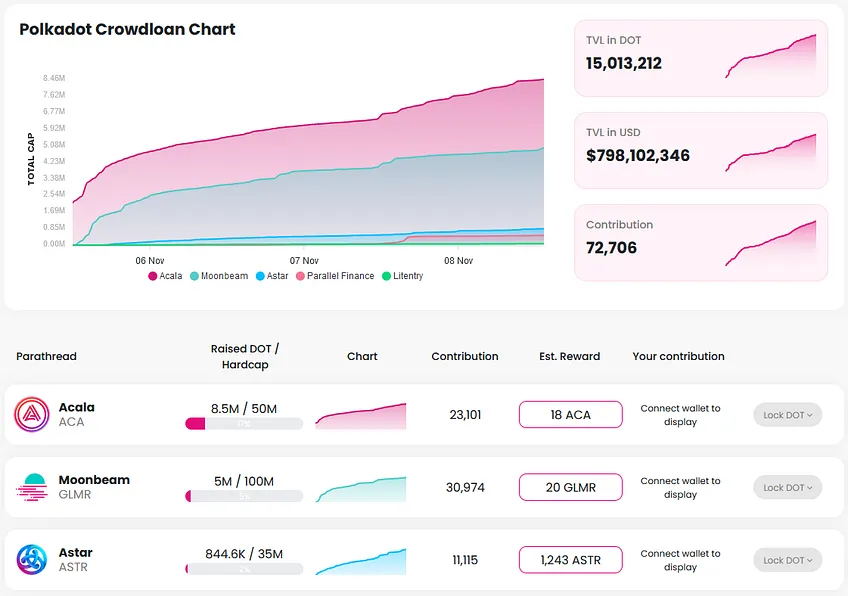The image size is (848, 596).
Task: Open Lock DOT dropdown for Acala
Action: 787,415
